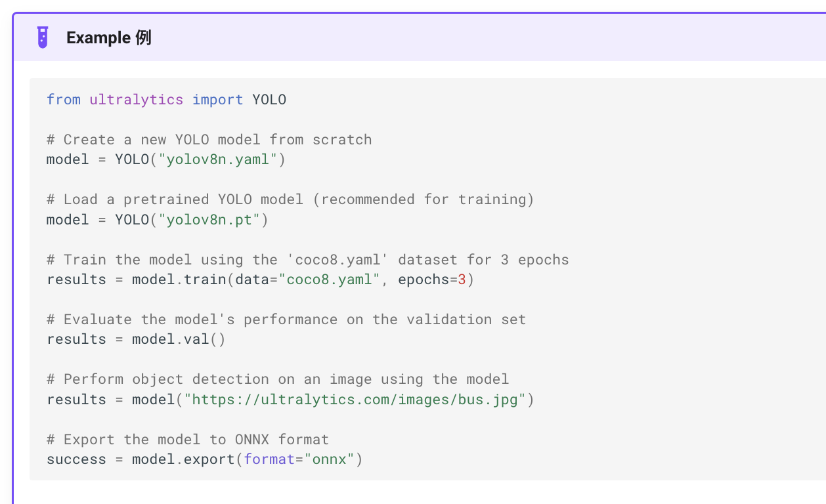Click the "coco8.yaml" string in train call

point(329,280)
